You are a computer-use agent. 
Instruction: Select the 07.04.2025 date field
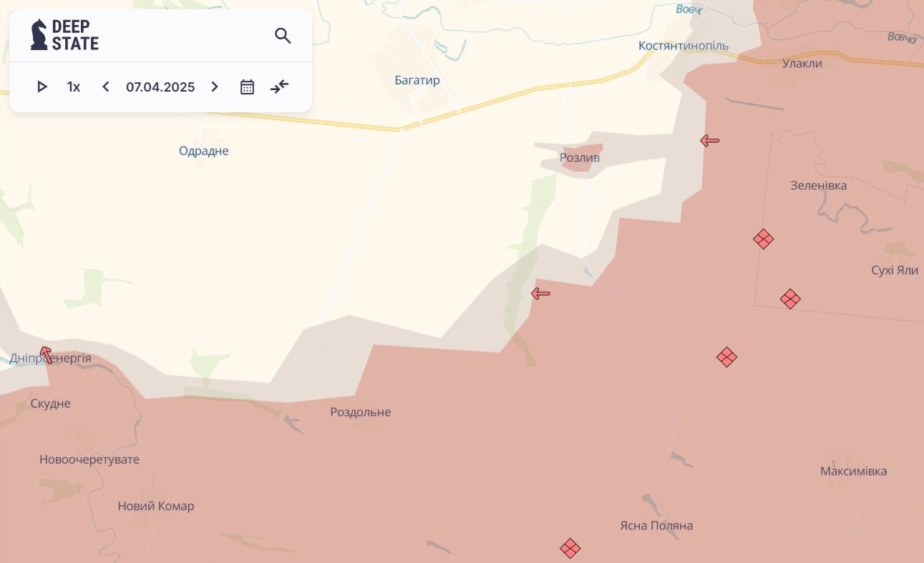click(x=160, y=87)
